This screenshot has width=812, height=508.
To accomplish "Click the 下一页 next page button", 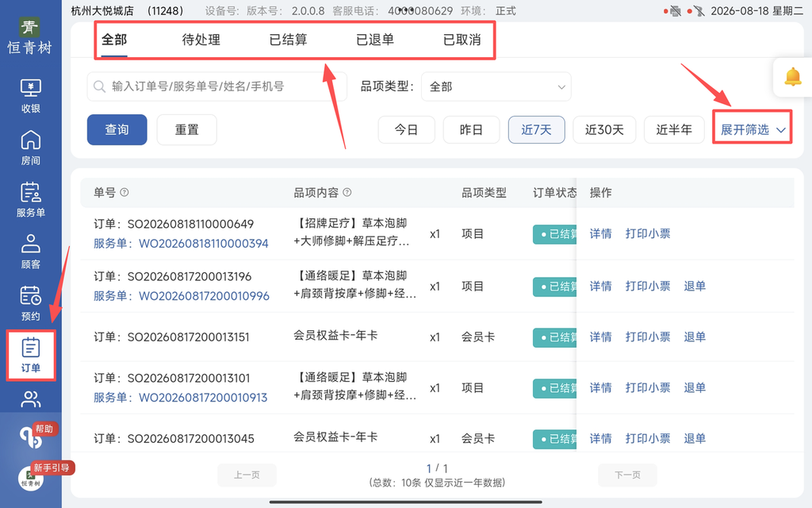I will click(x=627, y=475).
